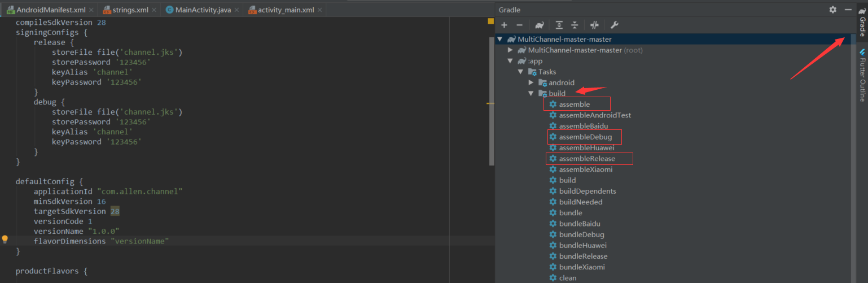Collapse the MultiChannel-master-master top node
Image resolution: width=868 pixels, height=283 pixels.
pos(499,39)
